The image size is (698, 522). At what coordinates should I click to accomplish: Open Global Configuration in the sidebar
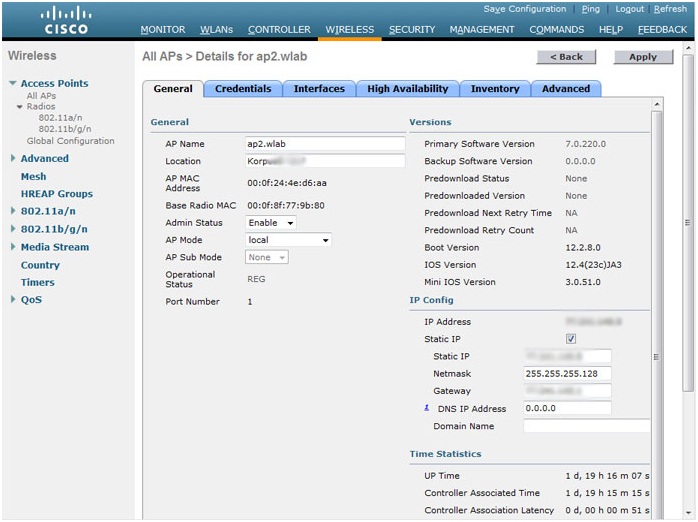tap(70, 141)
